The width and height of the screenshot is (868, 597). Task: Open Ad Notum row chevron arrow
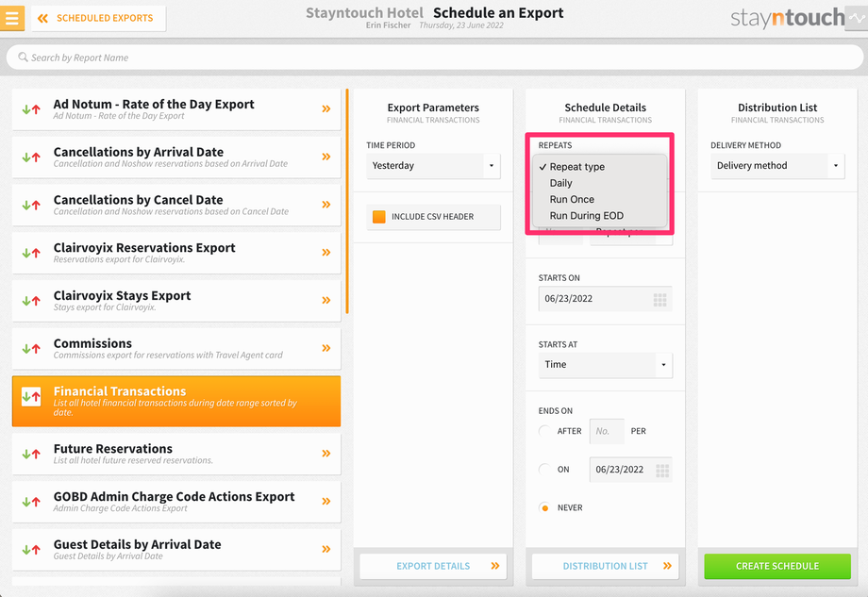[326, 109]
